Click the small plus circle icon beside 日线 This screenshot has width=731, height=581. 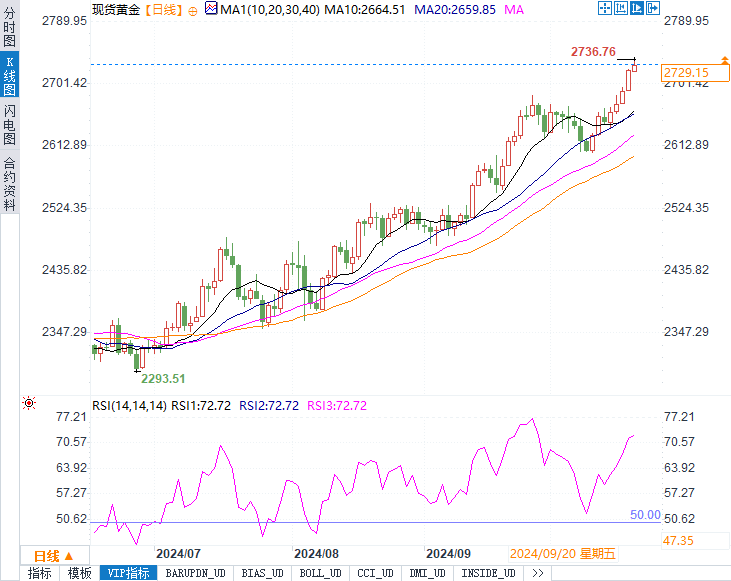[192, 10]
